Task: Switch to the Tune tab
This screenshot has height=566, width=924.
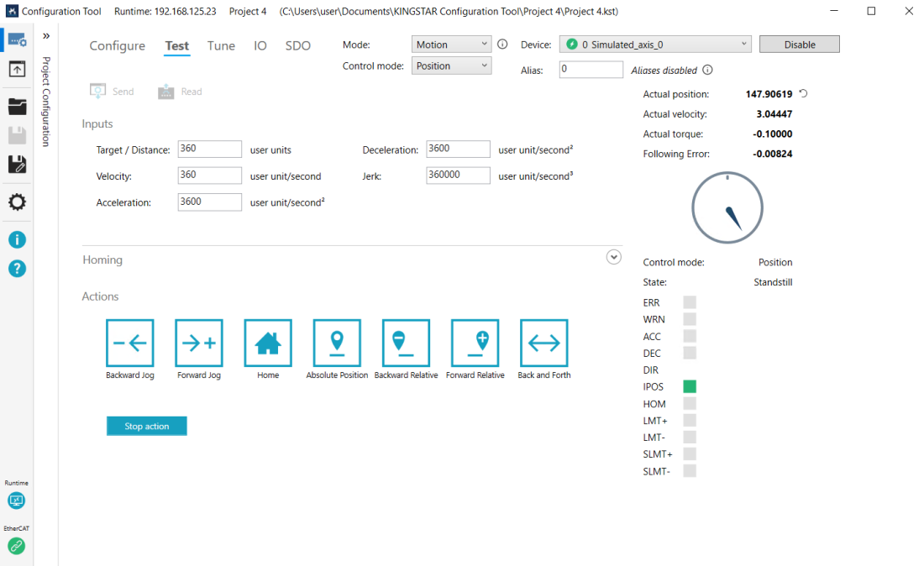Action: tap(221, 46)
